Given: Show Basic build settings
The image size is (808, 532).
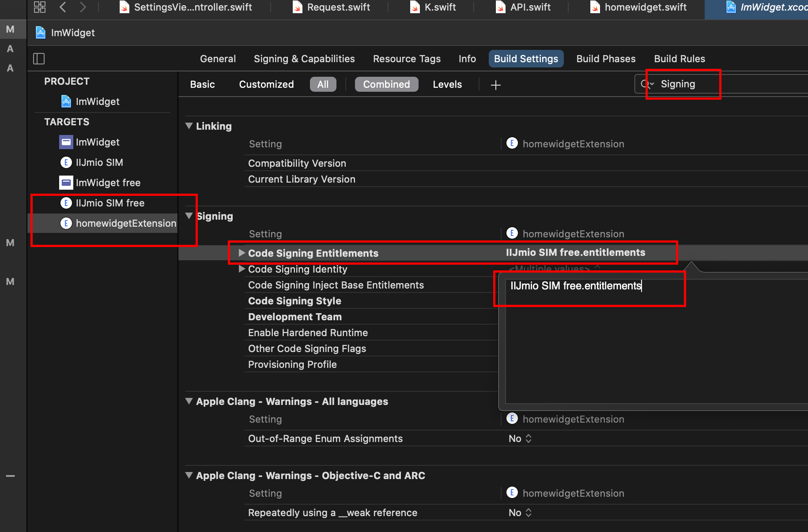Looking at the screenshot, I should tap(202, 84).
